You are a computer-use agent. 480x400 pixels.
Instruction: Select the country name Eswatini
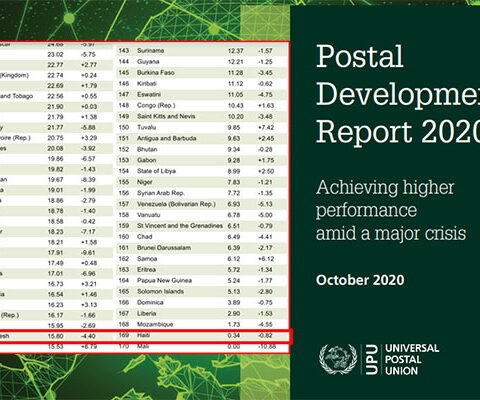pyautogui.click(x=149, y=95)
